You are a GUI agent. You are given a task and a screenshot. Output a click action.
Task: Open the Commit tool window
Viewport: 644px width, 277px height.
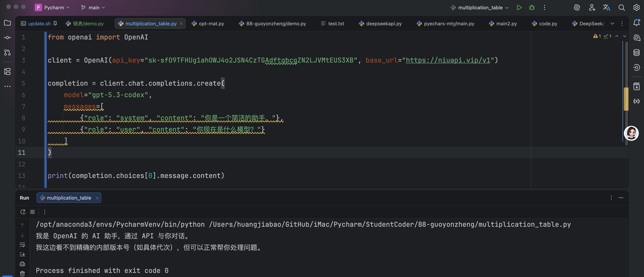[7, 38]
